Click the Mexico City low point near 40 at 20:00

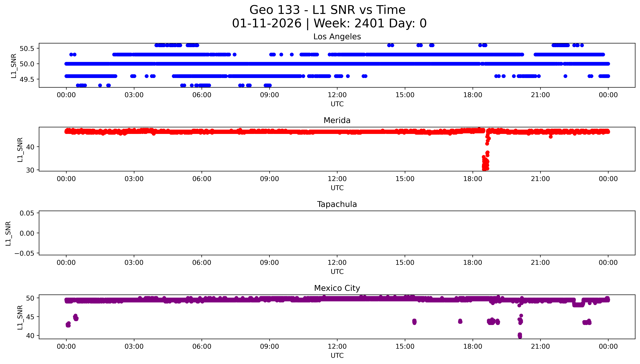(520, 336)
